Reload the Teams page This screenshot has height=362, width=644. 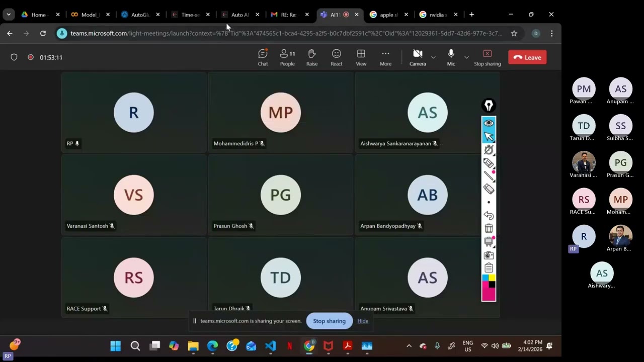point(43,33)
